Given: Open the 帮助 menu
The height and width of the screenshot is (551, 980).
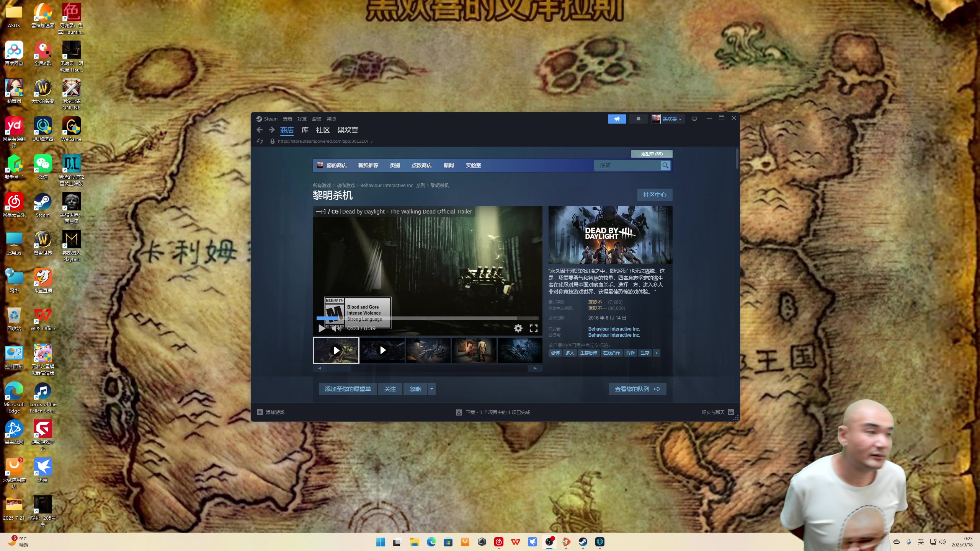Looking at the screenshot, I should [x=331, y=119].
